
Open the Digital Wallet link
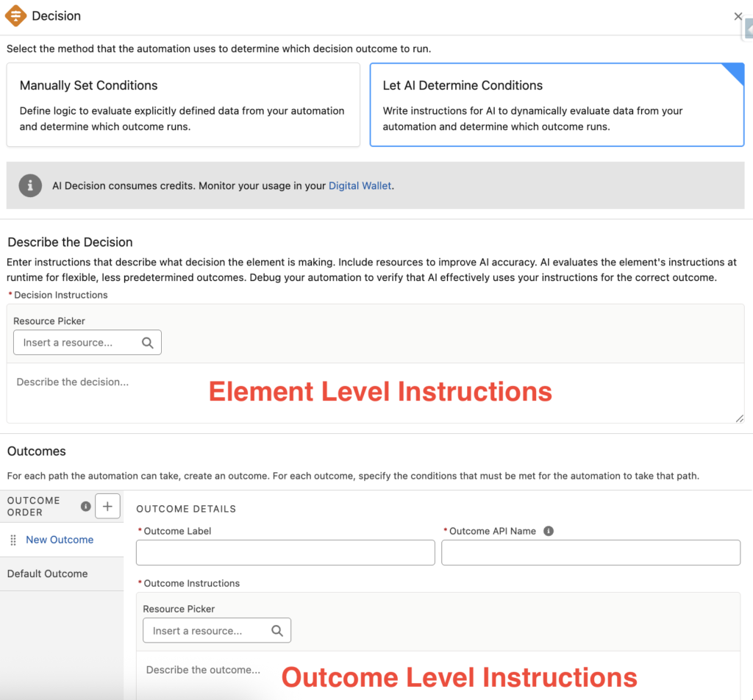tap(360, 186)
